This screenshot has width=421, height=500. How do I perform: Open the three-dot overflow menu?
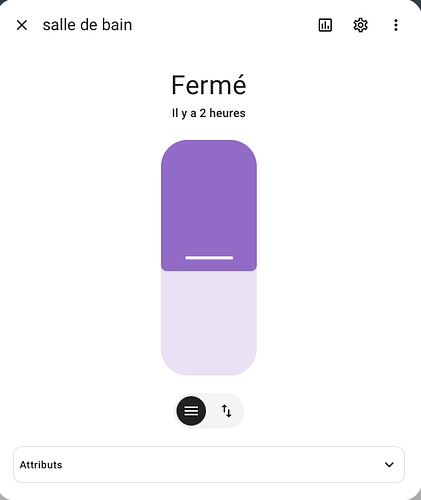click(x=396, y=25)
